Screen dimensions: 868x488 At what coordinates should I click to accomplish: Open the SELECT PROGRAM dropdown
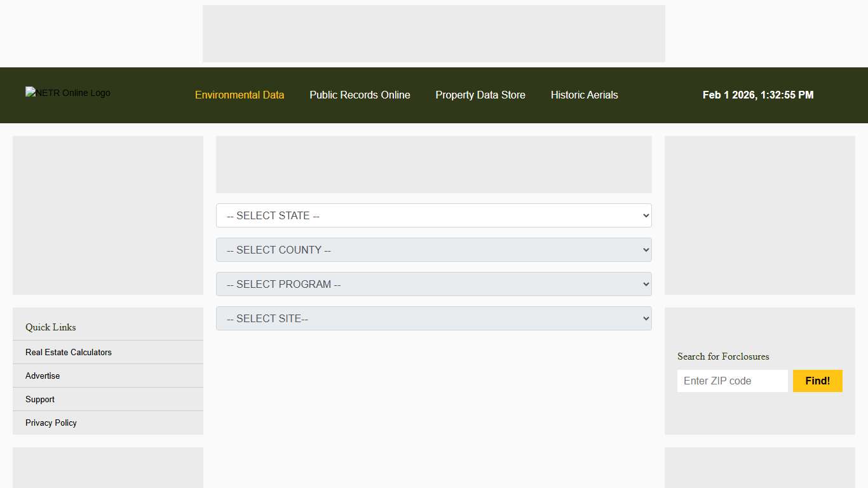click(434, 284)
